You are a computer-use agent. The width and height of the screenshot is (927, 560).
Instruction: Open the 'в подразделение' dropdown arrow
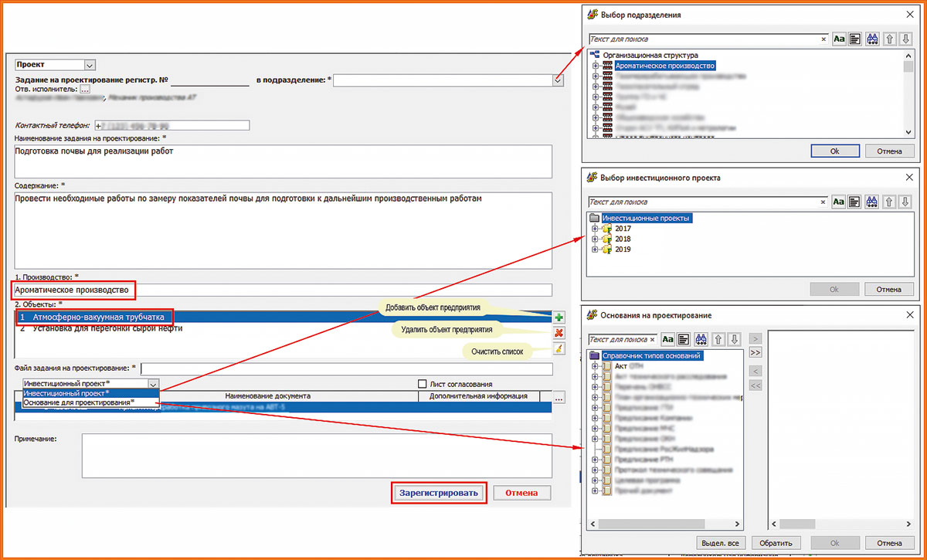558,79
